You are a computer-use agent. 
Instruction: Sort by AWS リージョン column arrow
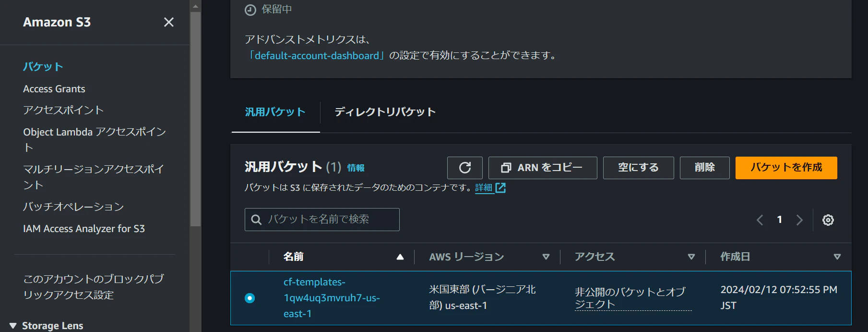click(x=546, y=257)
